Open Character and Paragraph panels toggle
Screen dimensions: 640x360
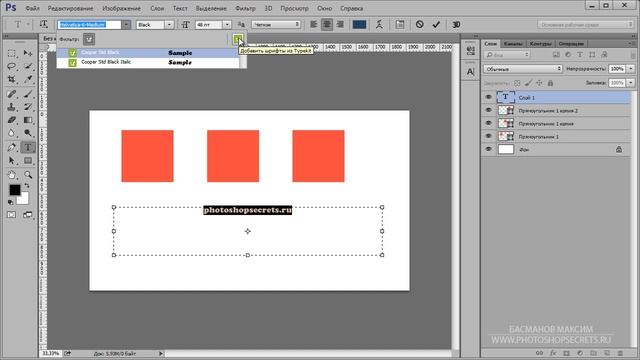click(400, 24)
